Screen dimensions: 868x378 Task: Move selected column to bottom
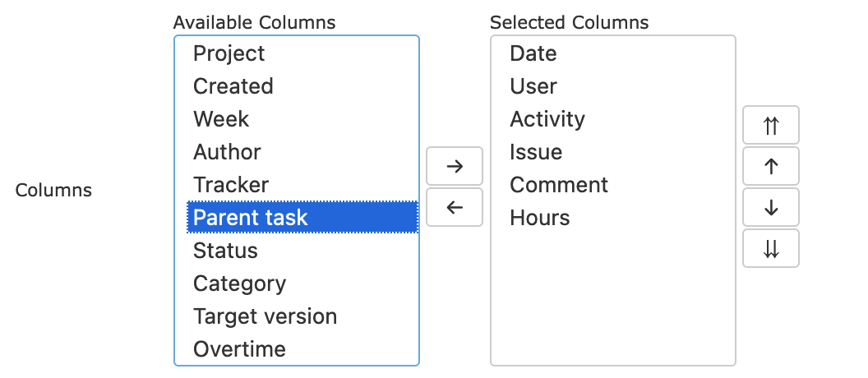click(x=770, y=248)
